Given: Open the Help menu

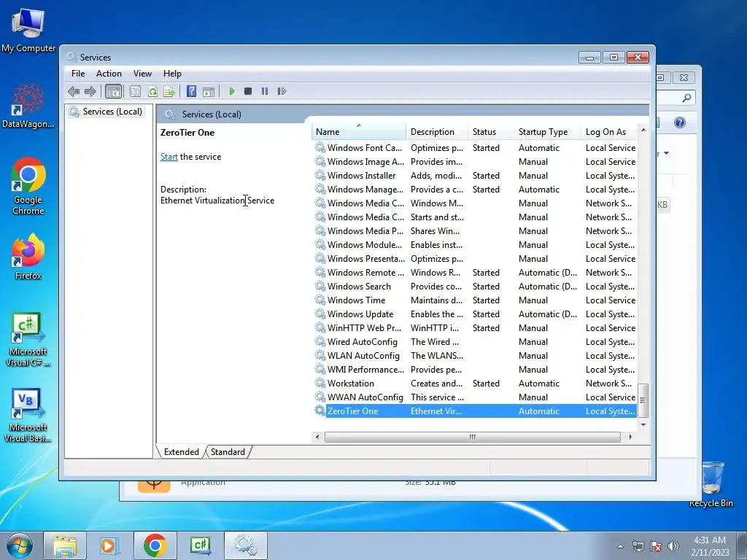Looking at the screenshot, I should point(172,74).
